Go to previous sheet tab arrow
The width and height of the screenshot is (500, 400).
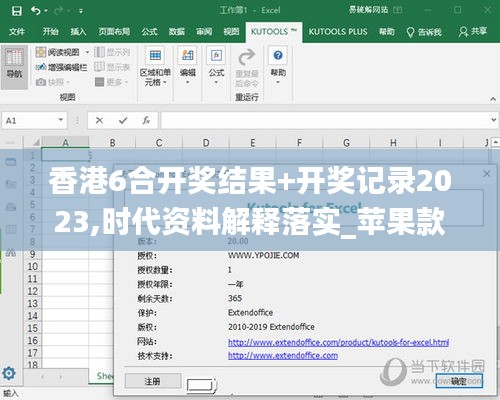(x=43, y=377)
